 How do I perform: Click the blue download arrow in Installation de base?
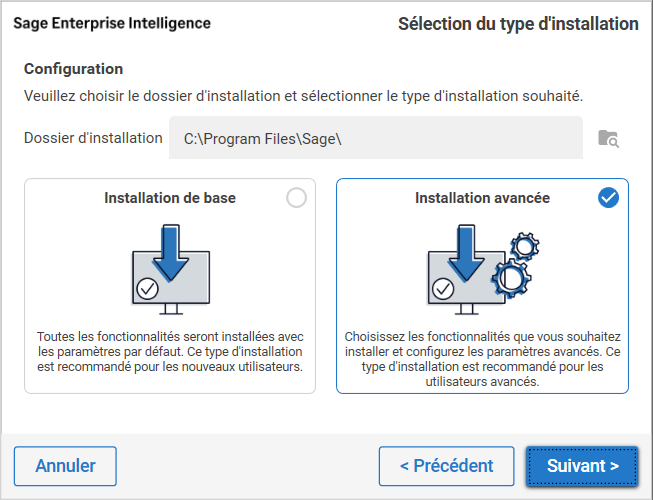pos(170,252)
